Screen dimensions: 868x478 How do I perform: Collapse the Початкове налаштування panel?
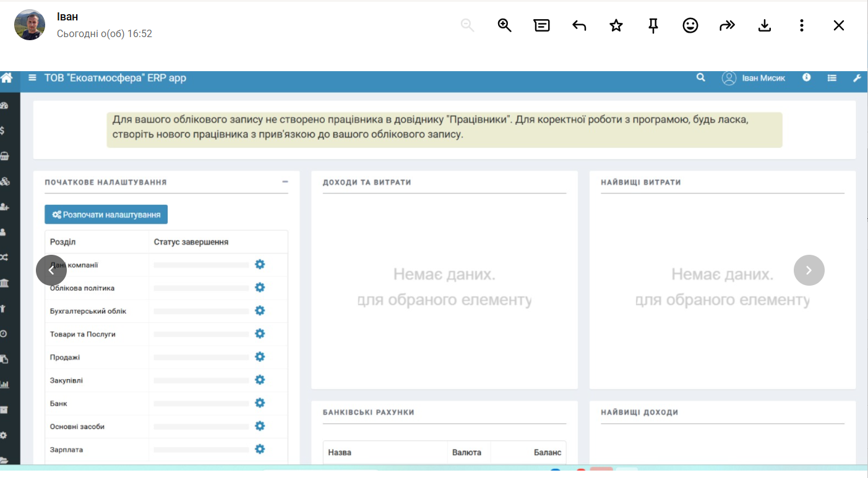pos(285,182)
